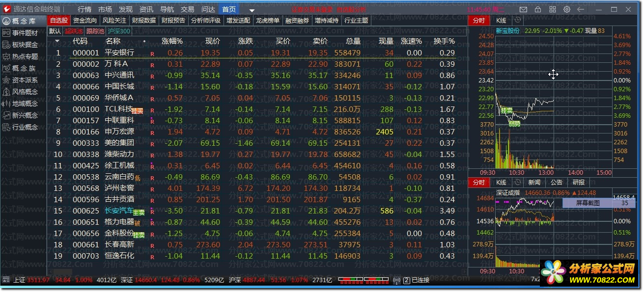Image resolution: width=644 pixels, height=292 pixels.
Task: Sort by the 涨速% column header
Action: (x=411, y=41)
